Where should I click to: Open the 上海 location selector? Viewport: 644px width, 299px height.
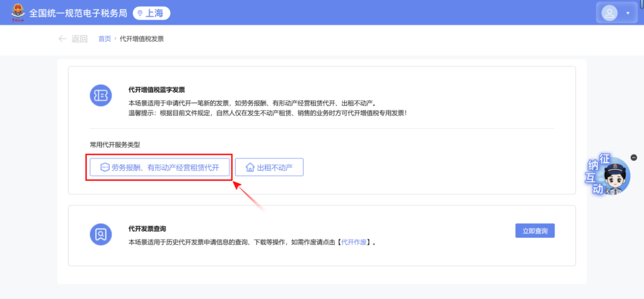(151, 13)
